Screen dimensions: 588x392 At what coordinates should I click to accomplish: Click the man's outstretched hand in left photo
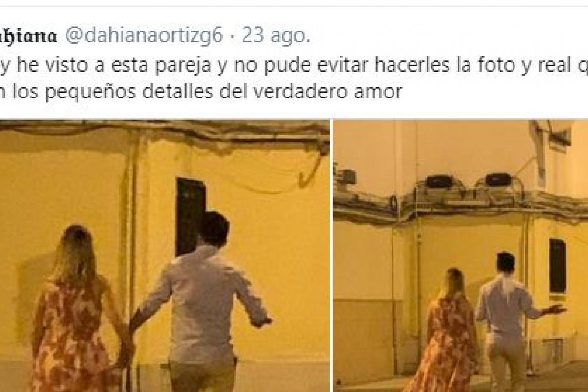tap(262, 322)
